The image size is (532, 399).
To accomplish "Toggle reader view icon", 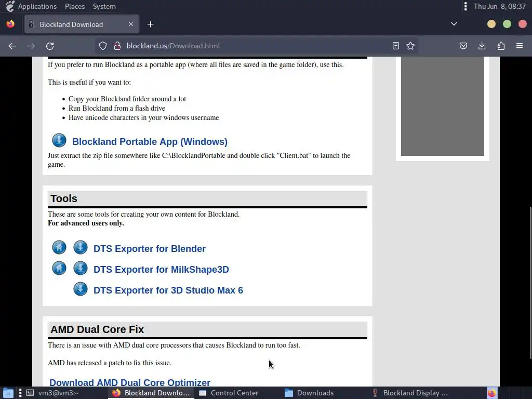I will (x=395, y=46).
